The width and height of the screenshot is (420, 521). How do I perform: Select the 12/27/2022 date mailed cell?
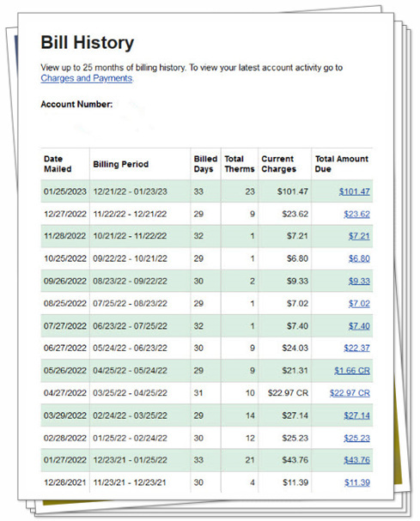[64, 214]
